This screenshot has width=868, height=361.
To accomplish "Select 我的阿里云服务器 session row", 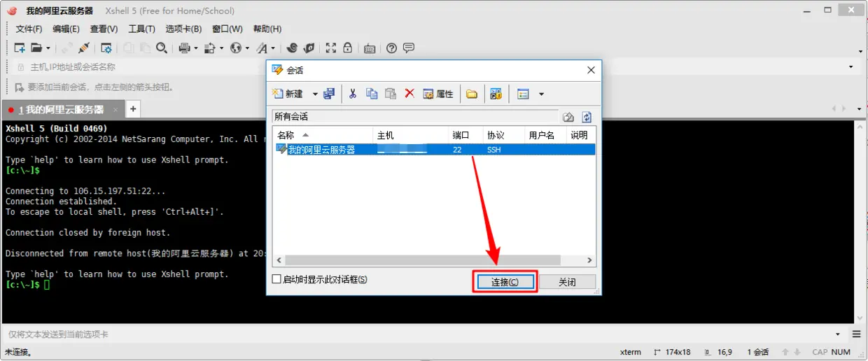I will click(x=434, y=150).
